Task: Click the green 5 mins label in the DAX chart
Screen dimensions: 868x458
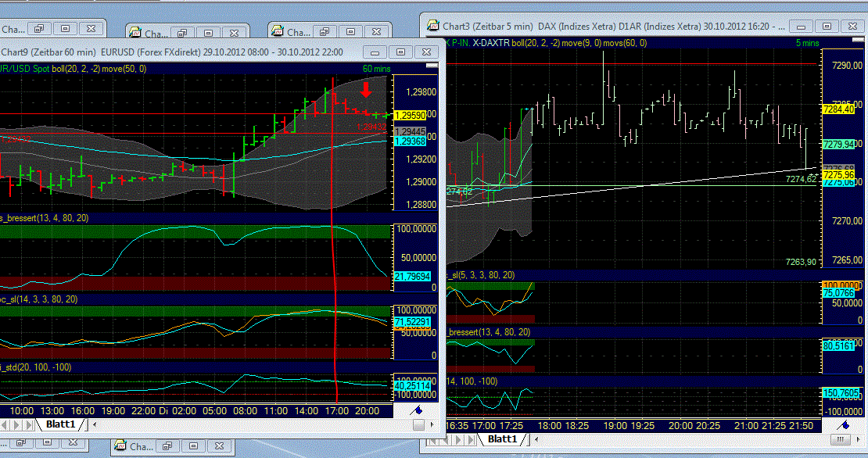Action: point(806,43)
